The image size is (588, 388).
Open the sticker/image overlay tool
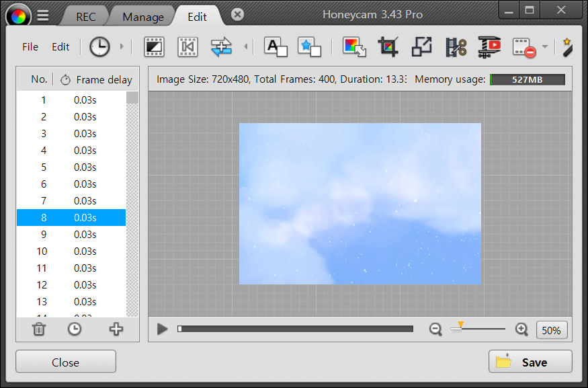[309, 46]
